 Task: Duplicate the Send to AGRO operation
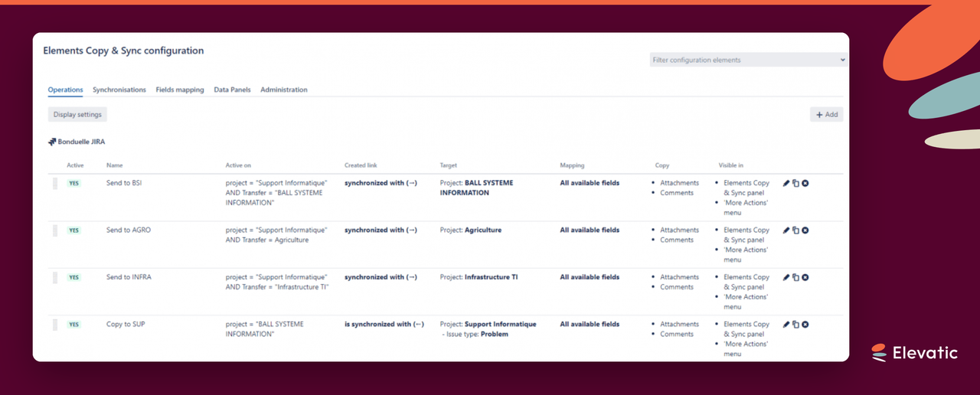[x=795, y=230]
